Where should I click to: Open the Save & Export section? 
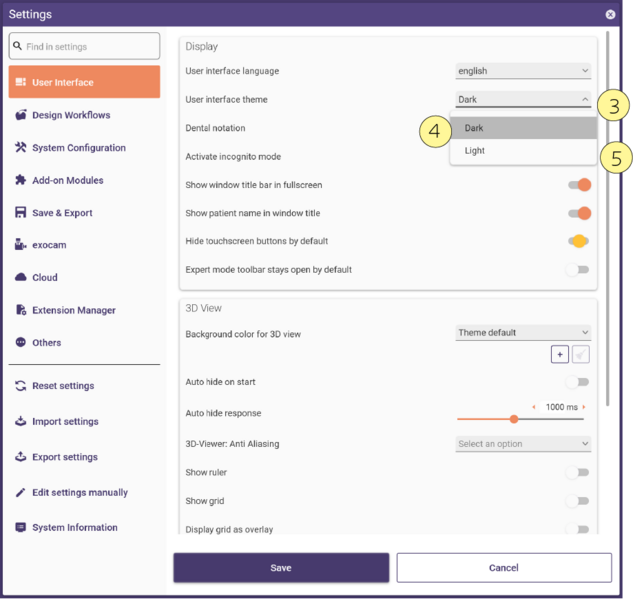(84, 212)
